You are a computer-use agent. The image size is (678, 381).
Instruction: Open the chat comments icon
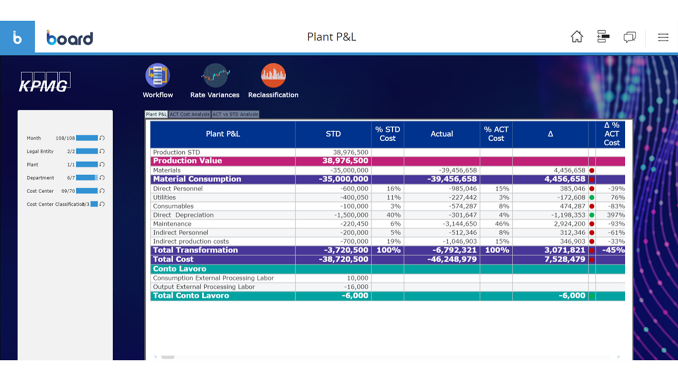pos(630,37)
